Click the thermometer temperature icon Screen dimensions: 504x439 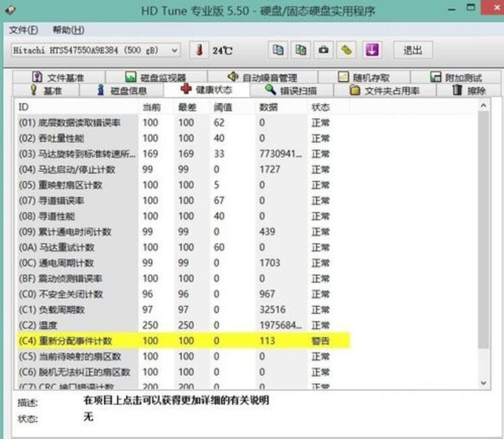click(x=199, y=50)
